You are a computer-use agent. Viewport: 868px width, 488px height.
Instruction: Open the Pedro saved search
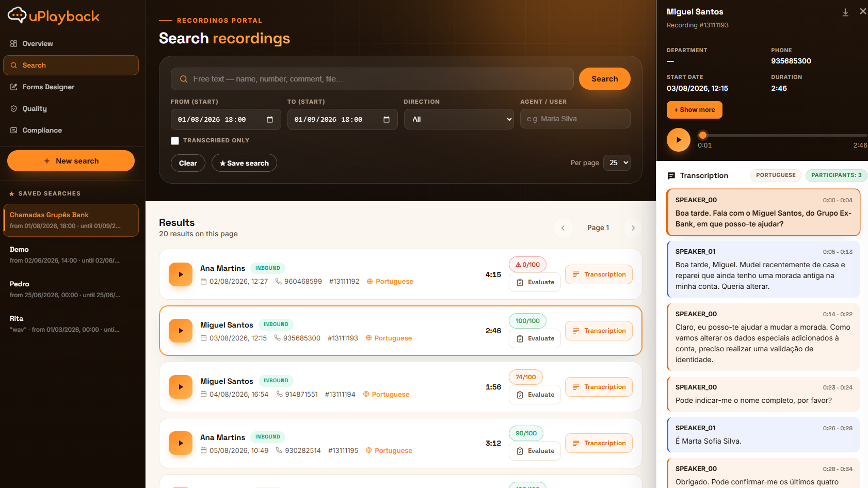coord(71,289)
